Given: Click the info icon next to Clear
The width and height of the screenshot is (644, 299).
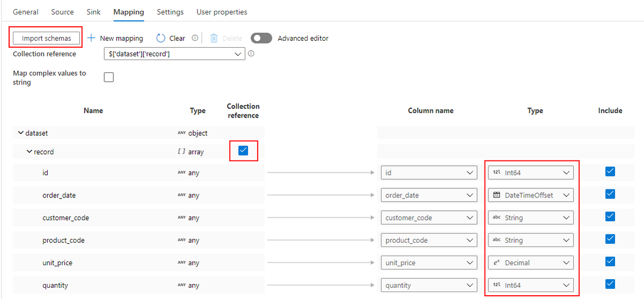Looking at the screenshot, I should (195, 38).
